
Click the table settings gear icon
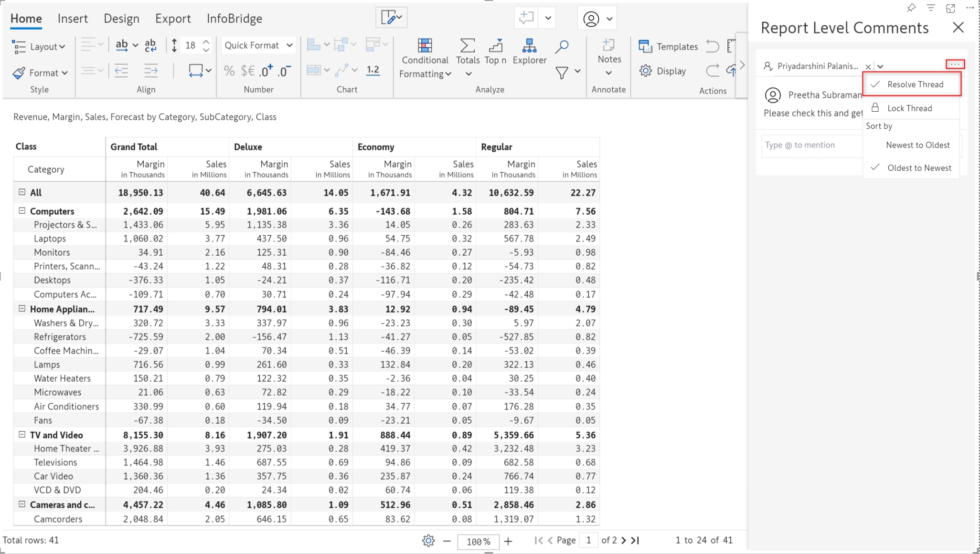(x=428, y=541)
